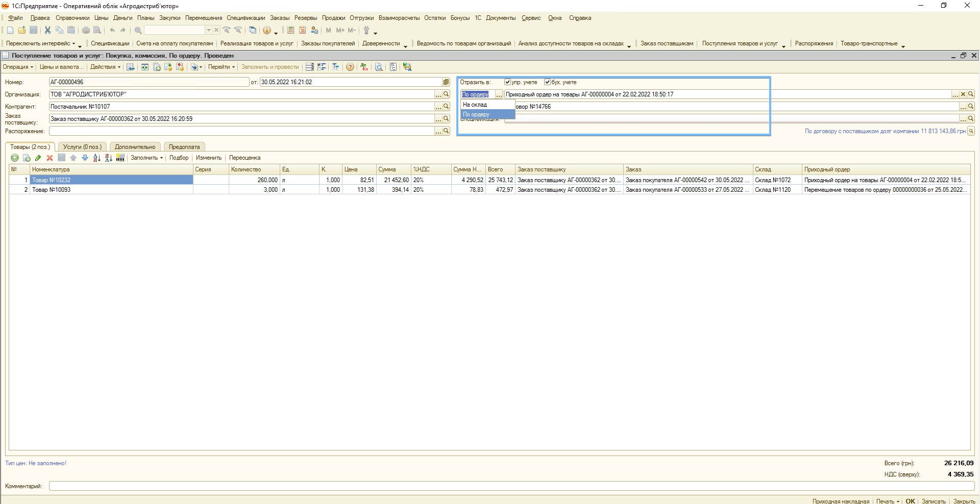Move row down with blue arrow icon
The height and width of the screenshot is (504, 980).
pyautogui.click(x=85, y=158)
